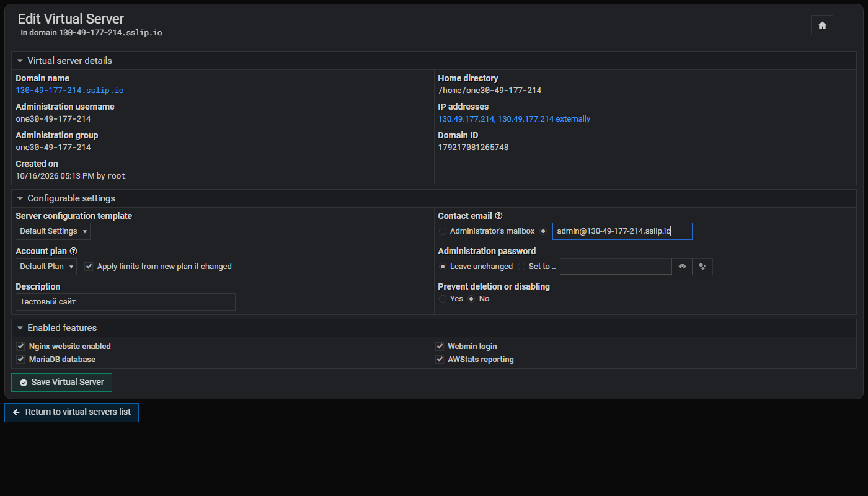Toggle AWStats reporting checkbox
This screenshot has width=868, height=496.
(440, 360)
